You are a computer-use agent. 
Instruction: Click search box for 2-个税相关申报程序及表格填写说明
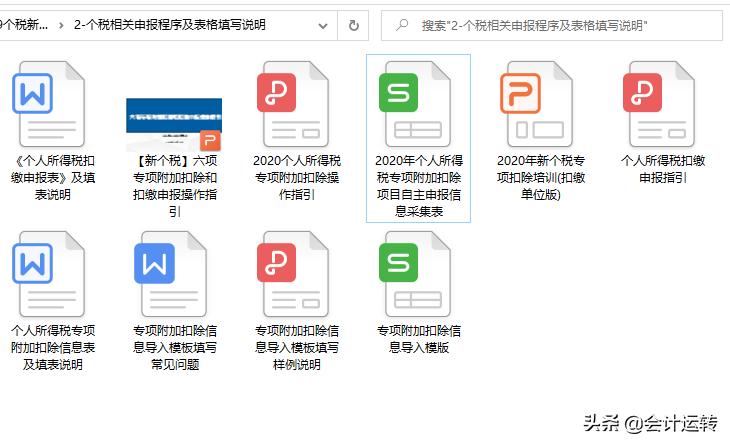click(x=552, y=26)
